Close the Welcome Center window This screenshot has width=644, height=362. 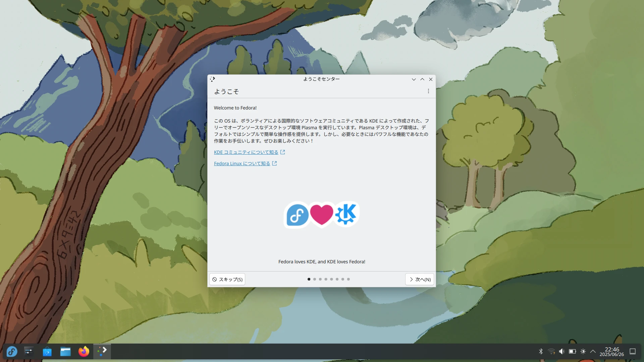pos(431,79)
